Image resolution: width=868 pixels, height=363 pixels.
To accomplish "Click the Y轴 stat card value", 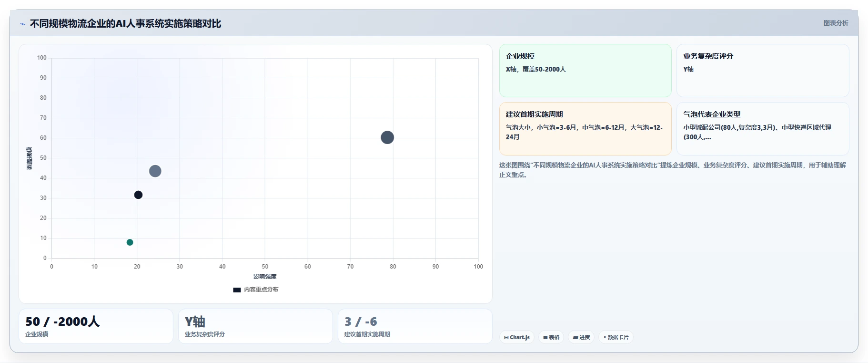I will (x=195, y=322).
